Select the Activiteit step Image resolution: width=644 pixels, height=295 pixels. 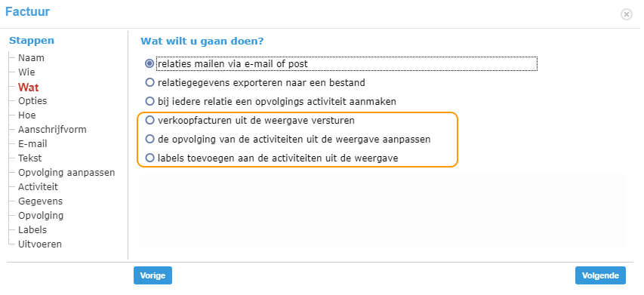(38, 186)
